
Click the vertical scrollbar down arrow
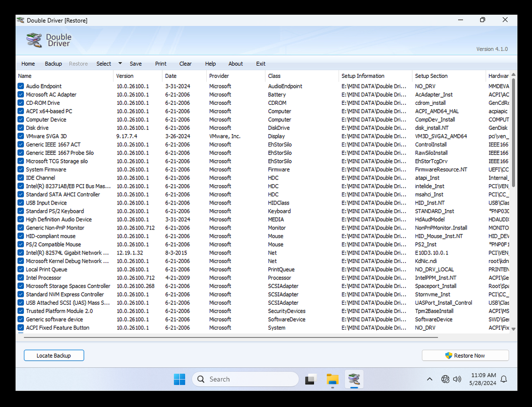coord(513,329)
